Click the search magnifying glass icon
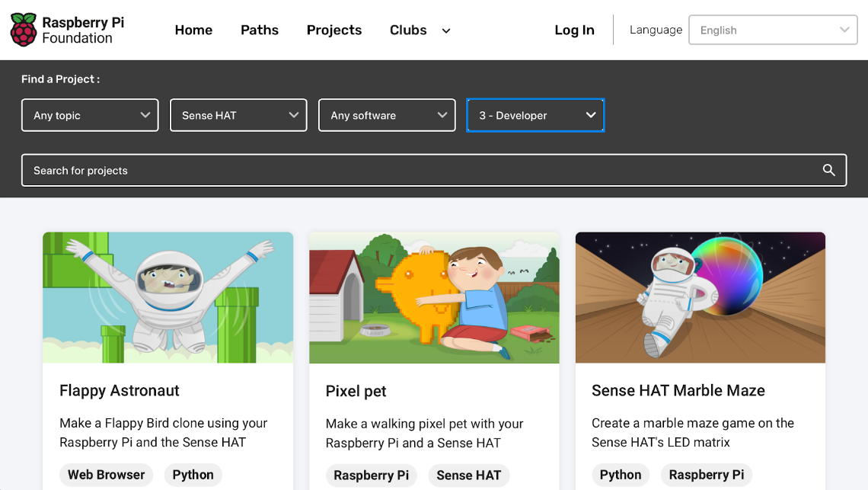This screenshot has width=868, height=490. pyautogui.click(x=828, y=170)
